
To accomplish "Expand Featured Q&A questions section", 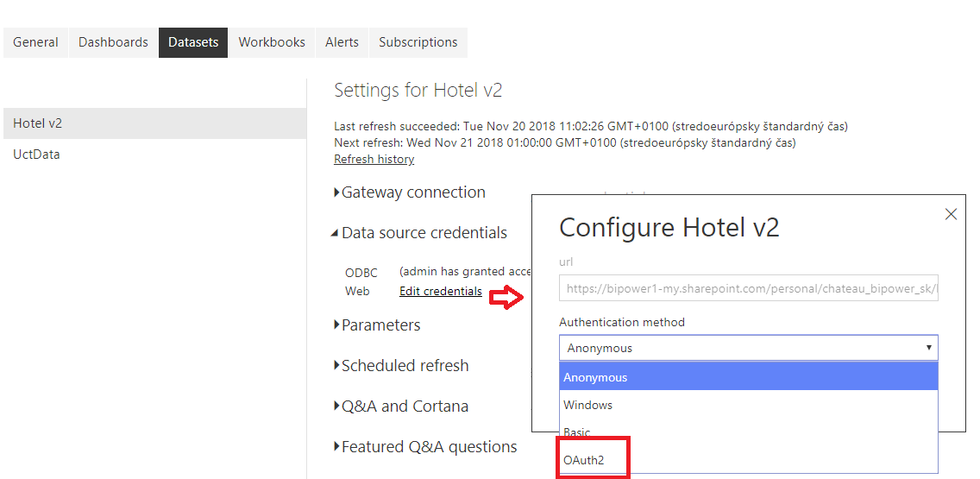I will point(425,447).
